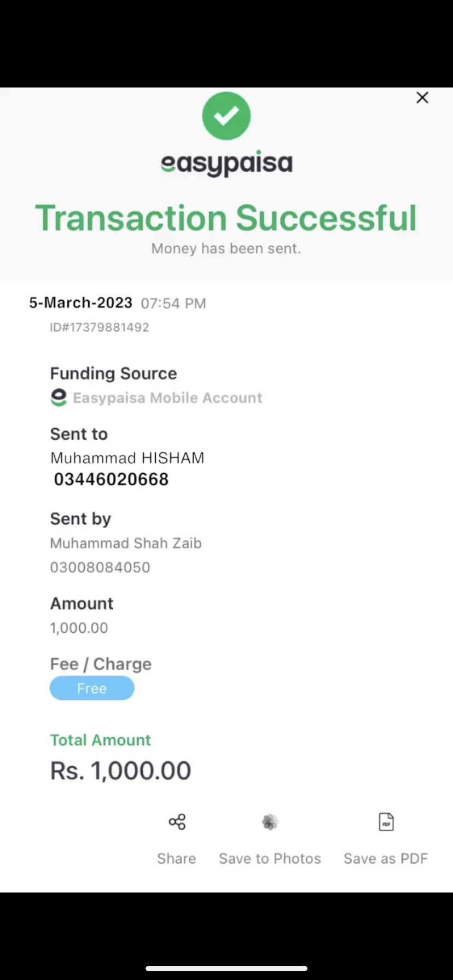Tap sender phone number 03008084050
The width and height of the screenshot is (453, 980).
point(100,567)
